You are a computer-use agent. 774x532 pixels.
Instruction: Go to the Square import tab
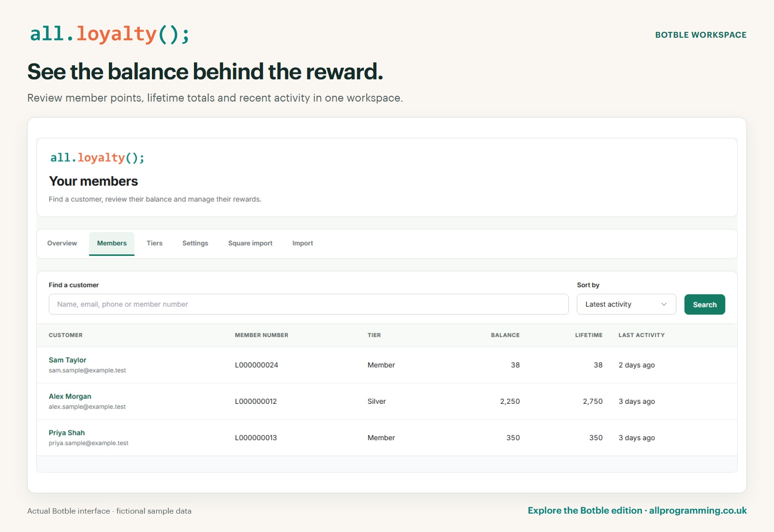click(x=250, y=243)
